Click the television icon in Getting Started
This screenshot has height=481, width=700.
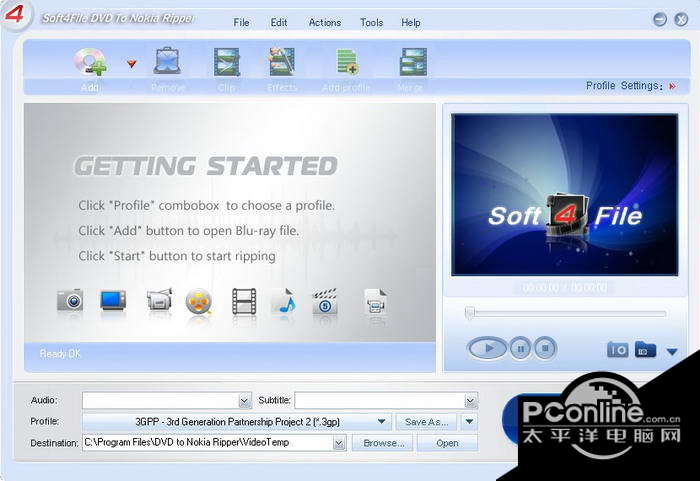coord(113,300)
